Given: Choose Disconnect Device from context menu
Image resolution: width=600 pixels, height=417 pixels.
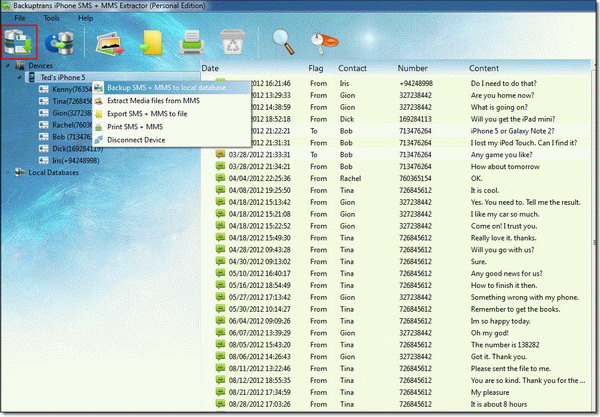Looking at the screenshot, I should click(x=171, y=140).
